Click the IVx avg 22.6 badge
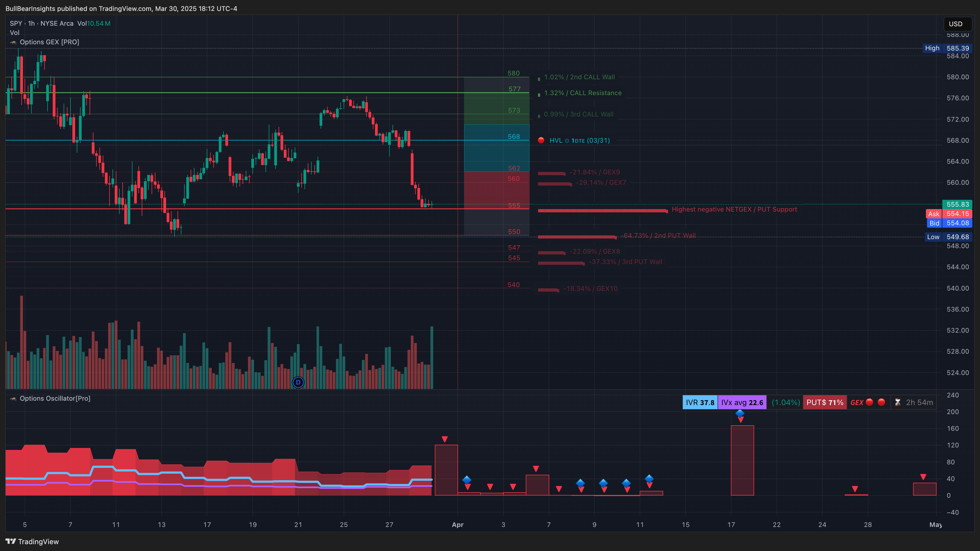The height and width of the screenshot is (551, 980). tap(742, 403)
